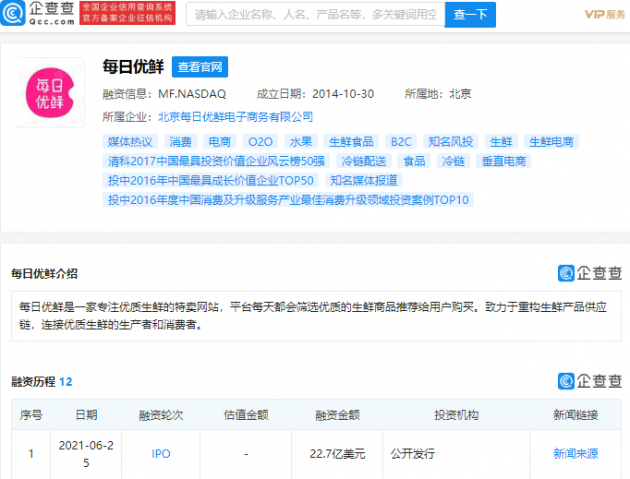Select the O2O tag
The width and height of the screenshot is (630, 479).
coord(260,141)
